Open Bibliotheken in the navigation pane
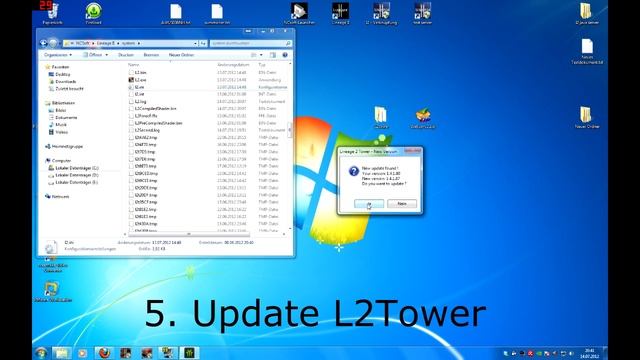The width and height of the screenshot is (640, 360). point(63,103)
